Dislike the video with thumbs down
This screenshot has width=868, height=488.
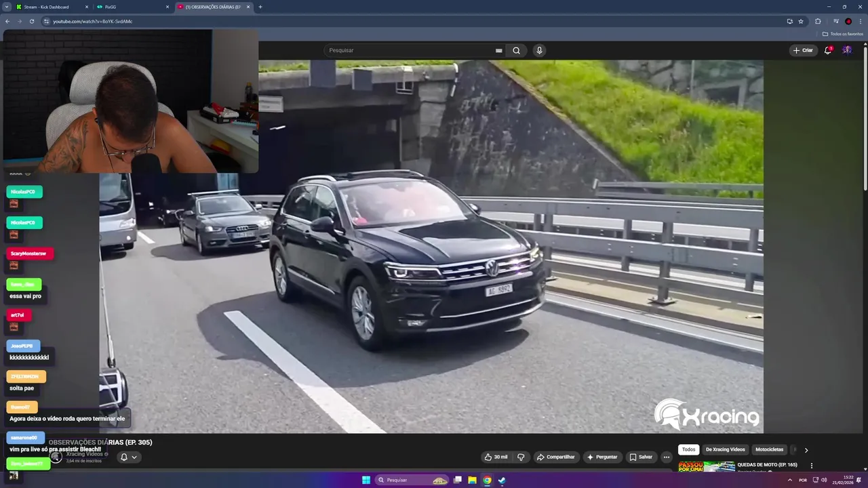click(x=521, y=457)
